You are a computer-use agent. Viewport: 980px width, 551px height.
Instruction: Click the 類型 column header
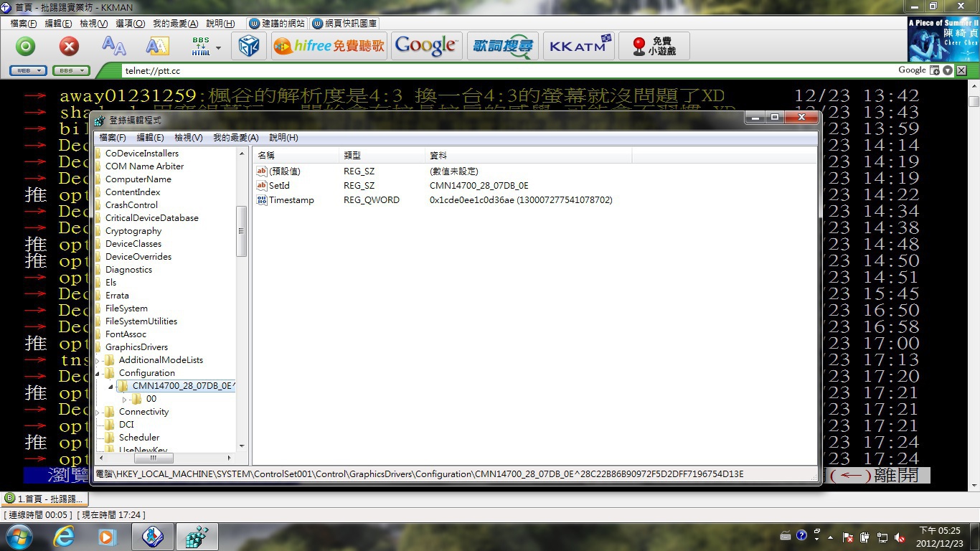382,155
